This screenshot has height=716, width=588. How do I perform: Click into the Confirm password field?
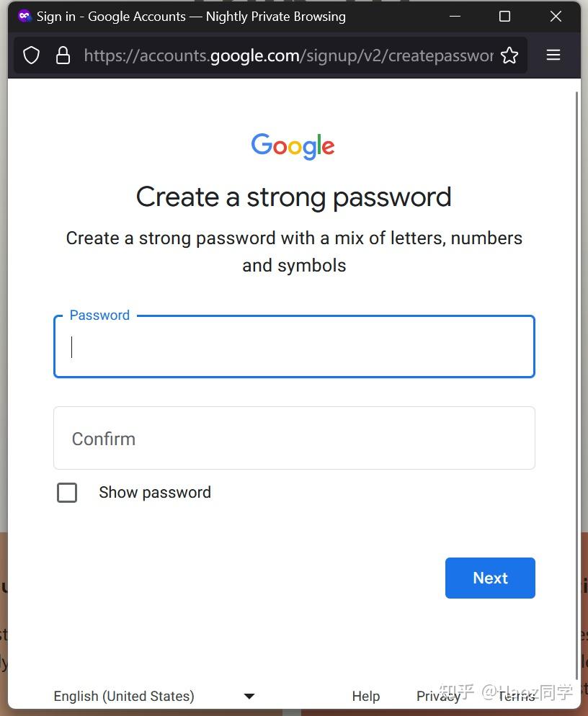(294, 438)
